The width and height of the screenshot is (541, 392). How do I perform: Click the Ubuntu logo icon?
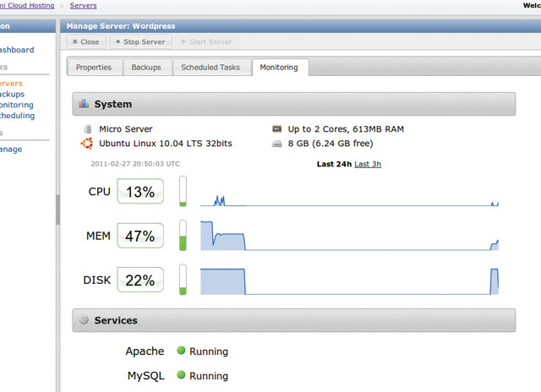87,144
